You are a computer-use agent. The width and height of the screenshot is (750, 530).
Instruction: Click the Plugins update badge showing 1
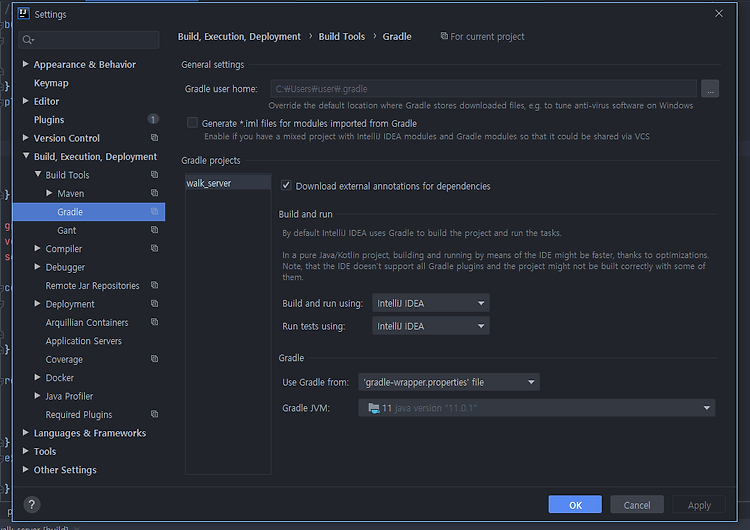click(x=153, y=119)
